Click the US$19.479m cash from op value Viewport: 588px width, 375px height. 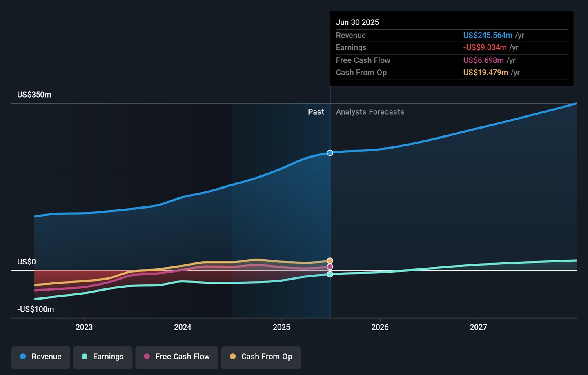click(x=486, y=73)
